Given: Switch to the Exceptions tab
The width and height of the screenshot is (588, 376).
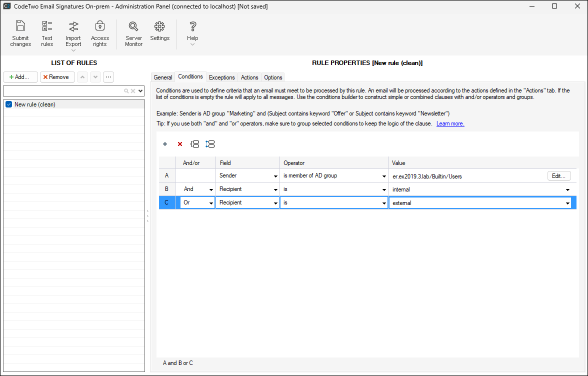Looking at the screenshot, I should click(x=221, y=77).
